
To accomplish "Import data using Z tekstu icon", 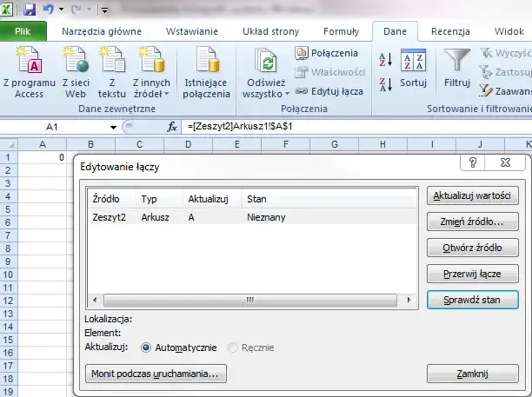I will coord(111,63).
